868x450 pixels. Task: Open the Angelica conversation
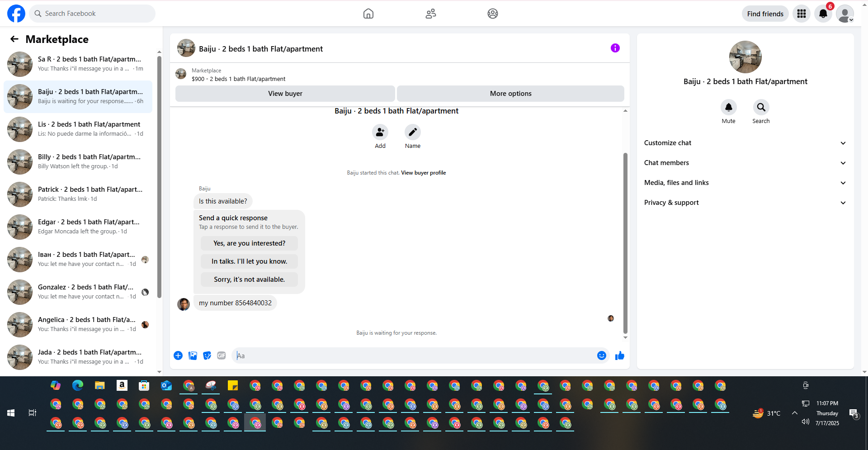(78, 325)
